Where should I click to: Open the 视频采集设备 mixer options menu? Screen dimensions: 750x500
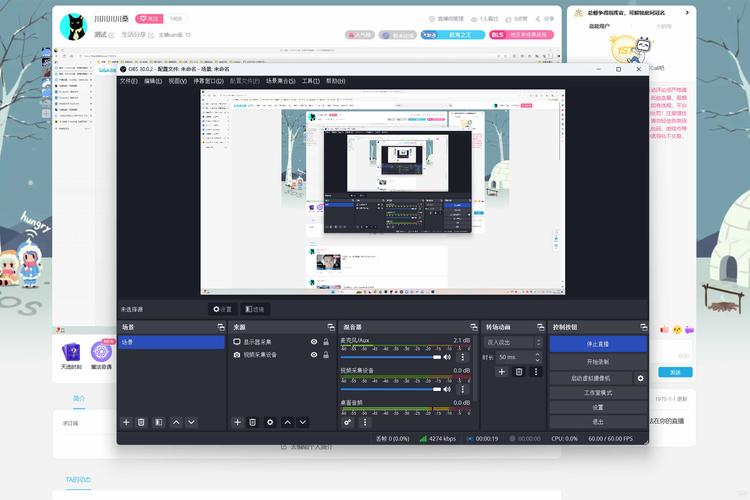(x=462, y=388)
